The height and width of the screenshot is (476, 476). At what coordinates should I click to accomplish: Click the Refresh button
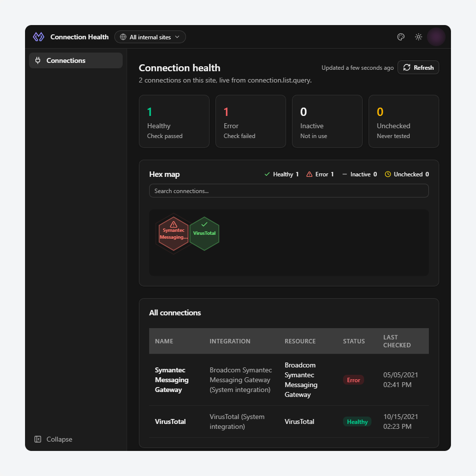[x=418, y=67]
